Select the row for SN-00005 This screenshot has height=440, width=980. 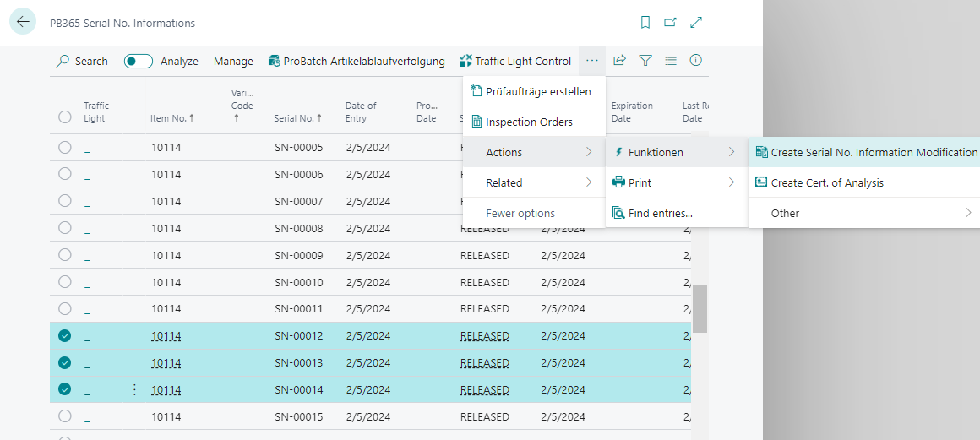coord(64,148)
